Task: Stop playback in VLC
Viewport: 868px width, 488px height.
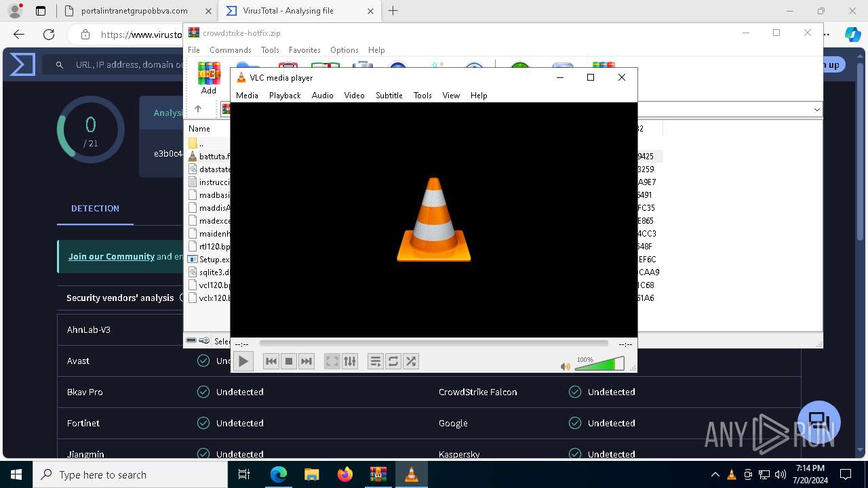Action: [289, 361]
